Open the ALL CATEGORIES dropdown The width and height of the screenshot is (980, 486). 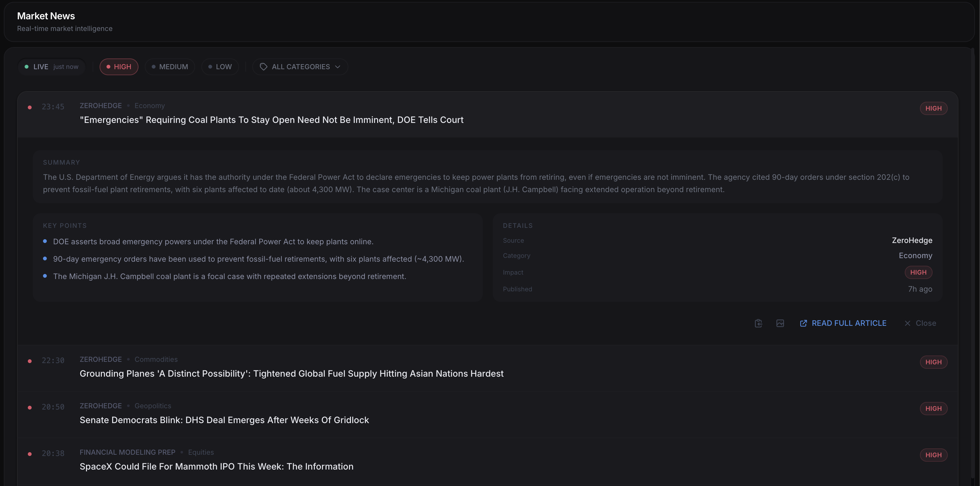coord(300,67)
